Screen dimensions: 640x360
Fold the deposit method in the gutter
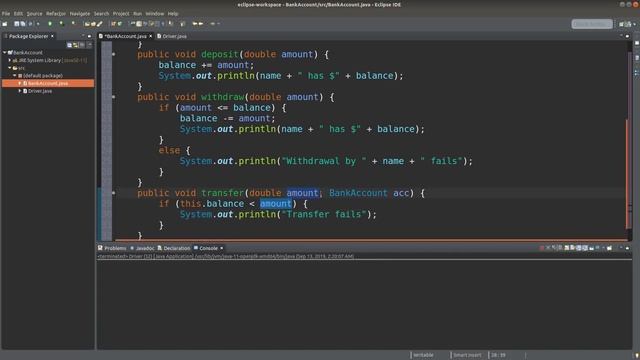click(x=113, y=54)
